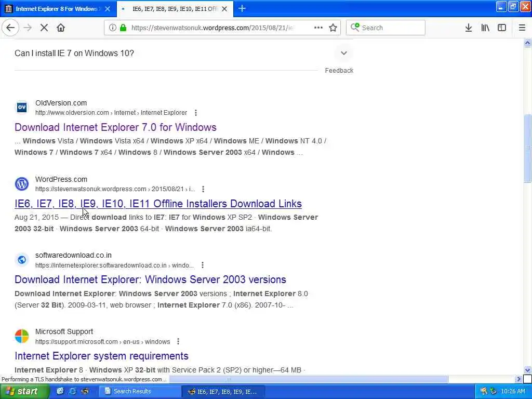Go back with the Back arrow
The height and width of the screenshot is (399, 532).
pos(10,28)
